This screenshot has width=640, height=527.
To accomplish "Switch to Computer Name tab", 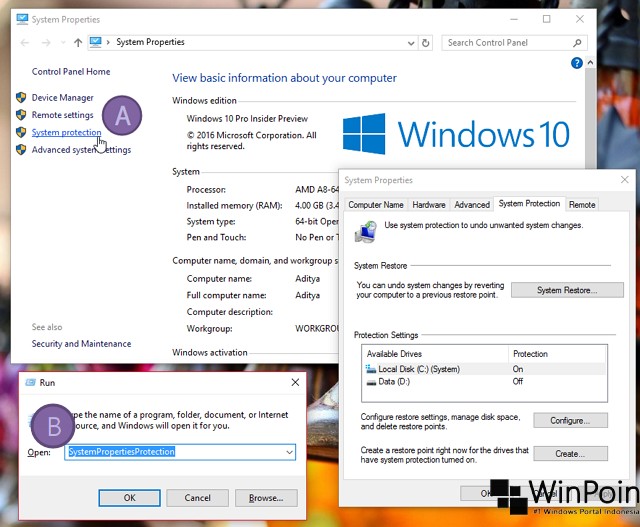I will [x=376, y=205].
